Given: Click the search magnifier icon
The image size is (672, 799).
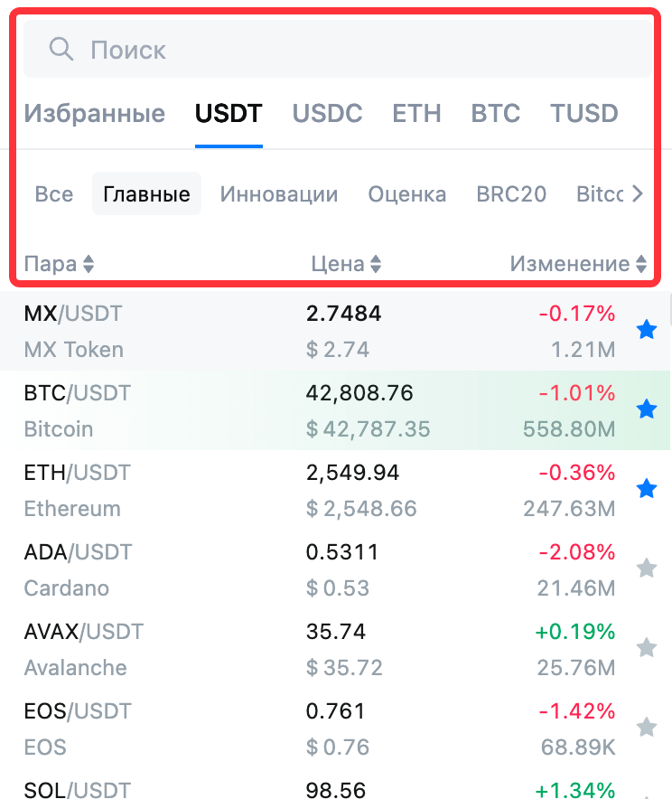Looking at the screenshot, I should pyautogui.click(x=61, y=50).
